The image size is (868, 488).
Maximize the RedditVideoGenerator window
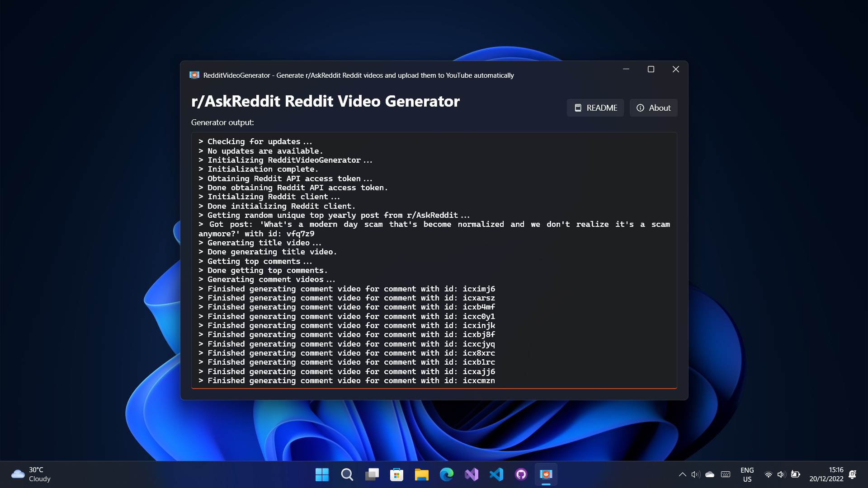click(x=651, y=69)
